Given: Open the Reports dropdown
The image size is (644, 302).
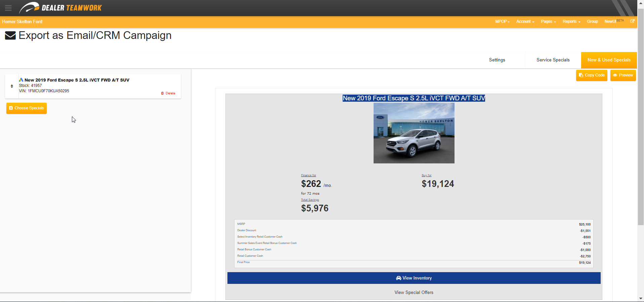Looking at the screenshot, I should point(571,21).
